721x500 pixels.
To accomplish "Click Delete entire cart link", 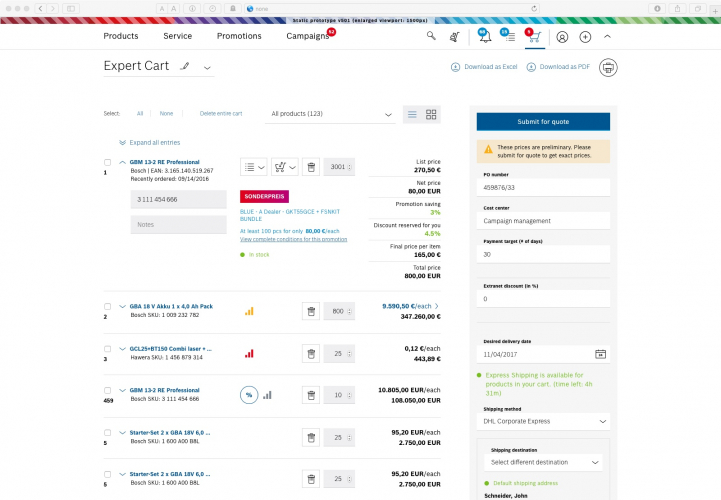I will point(221,114).
